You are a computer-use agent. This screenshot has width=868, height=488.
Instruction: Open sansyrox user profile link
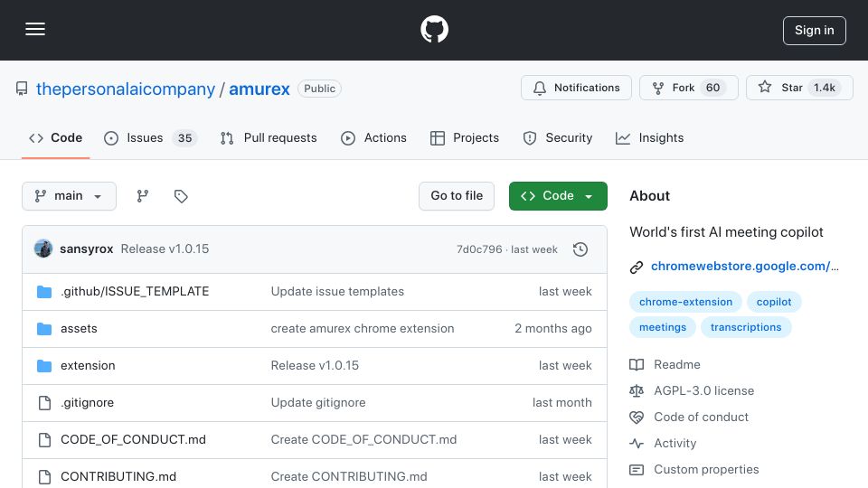point(87,249)
